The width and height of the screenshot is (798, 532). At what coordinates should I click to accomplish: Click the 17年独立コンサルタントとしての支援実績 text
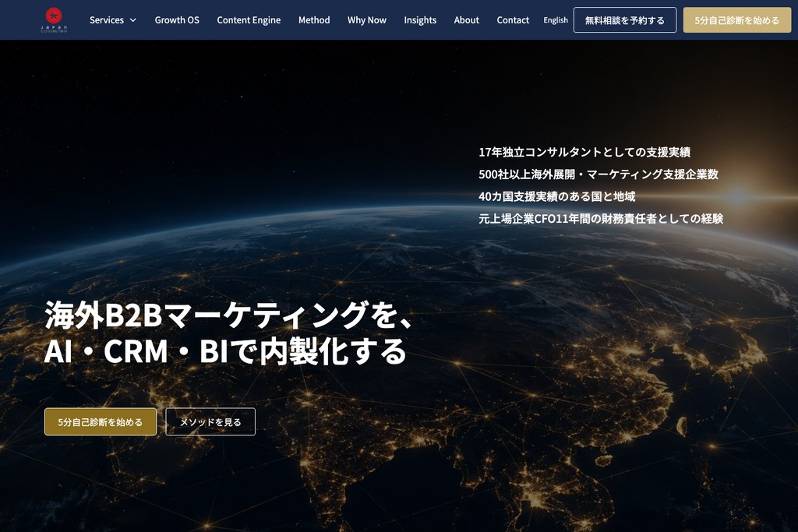pyautogui.click(x=584, y=152)
